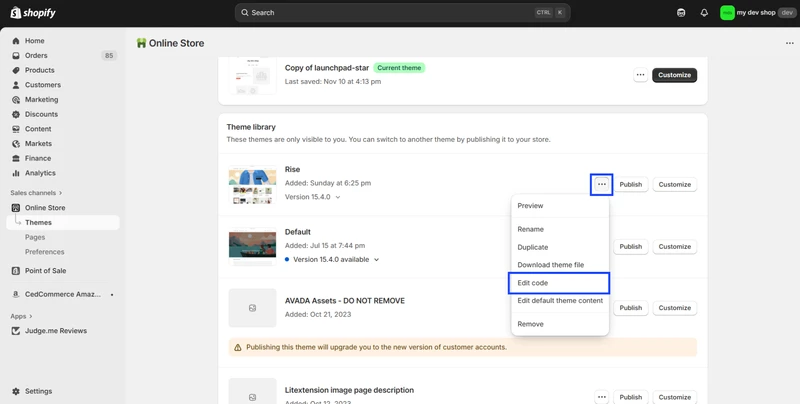The height and width of the screenshot is (404, 800).
Task: Publish the Litextension image page theme
Action: coord(631,397)
